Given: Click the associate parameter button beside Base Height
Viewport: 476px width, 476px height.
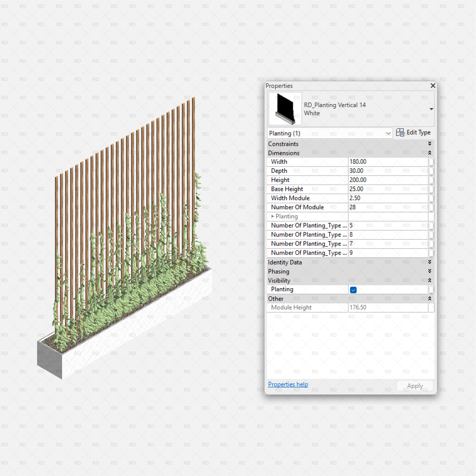Looking at the screenshot, I should coord(432,189).
